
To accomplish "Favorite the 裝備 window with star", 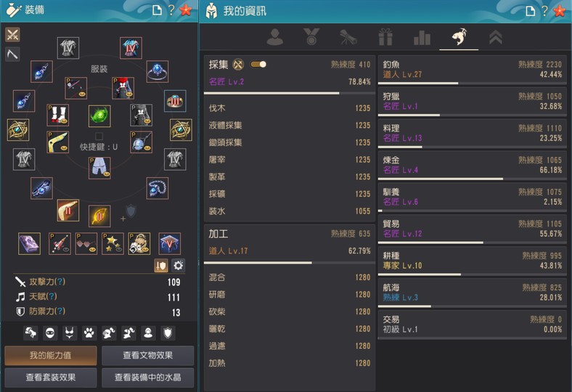I will pos(186,10).
